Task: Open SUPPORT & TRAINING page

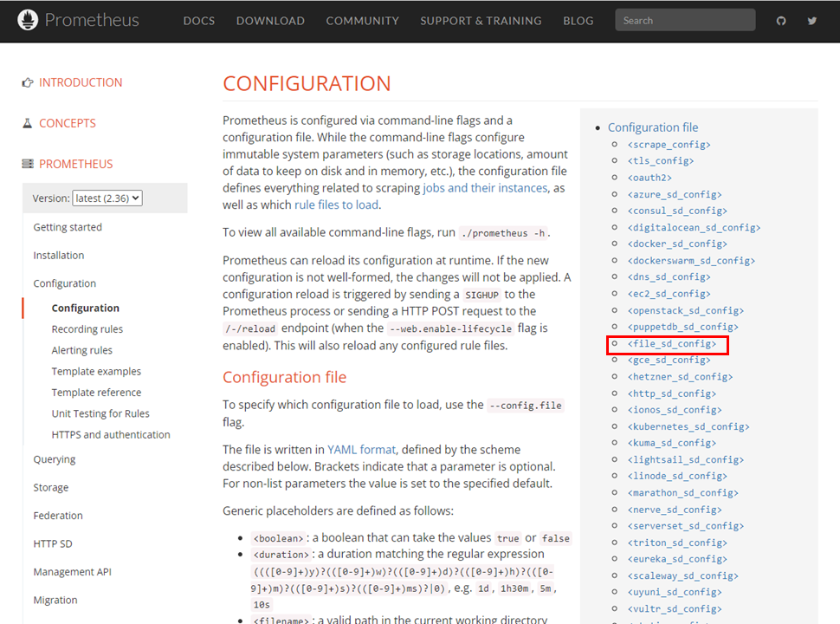Action: click(x=481, y=21)
